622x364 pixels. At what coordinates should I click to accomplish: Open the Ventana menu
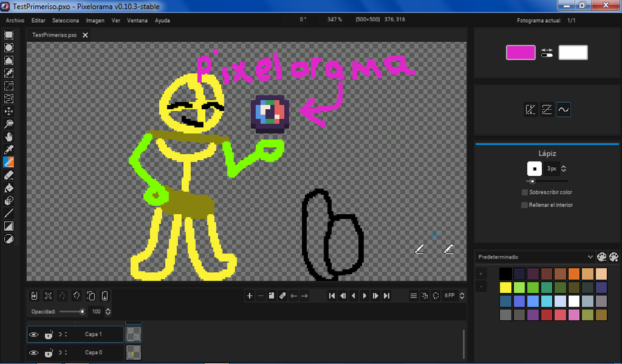tap(138, 20)
